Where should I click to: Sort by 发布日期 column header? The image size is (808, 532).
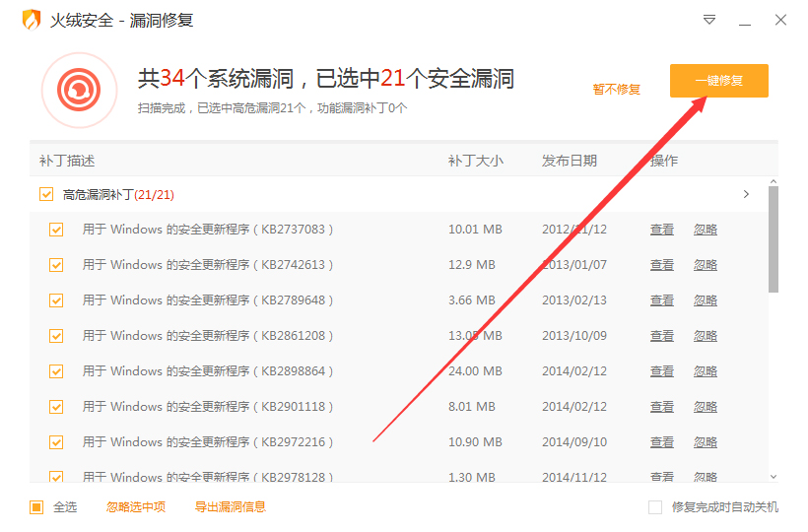coord(569,161)
